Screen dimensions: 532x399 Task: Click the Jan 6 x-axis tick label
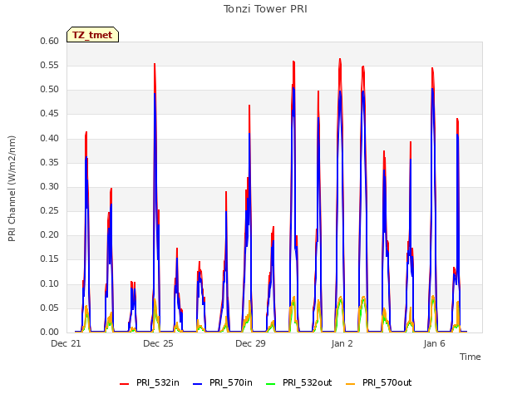434,343
